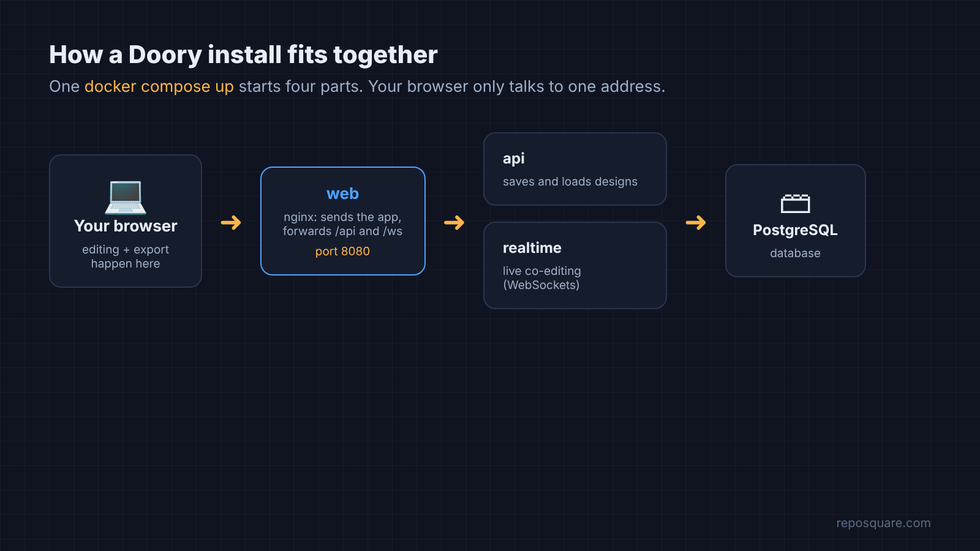
Task: Click the orange 'docker compose up' text
Action: (159, 86)
